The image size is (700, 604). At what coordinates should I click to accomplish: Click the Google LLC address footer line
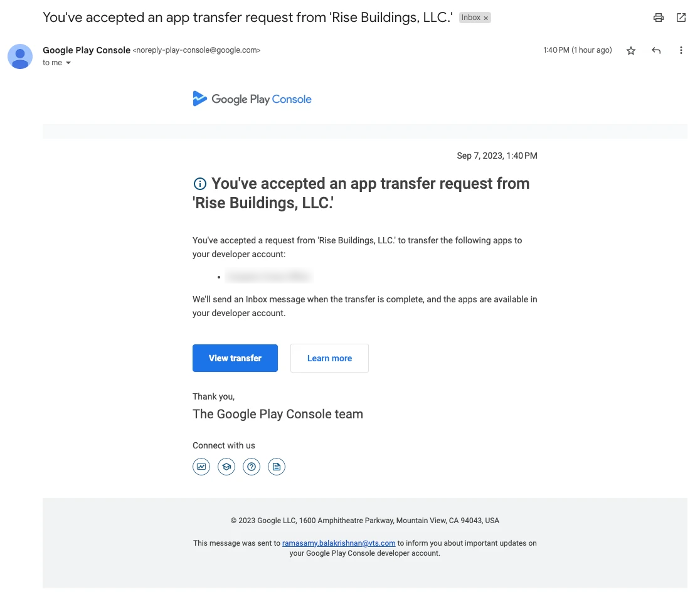pyautogui.click(x=364, y=521)
